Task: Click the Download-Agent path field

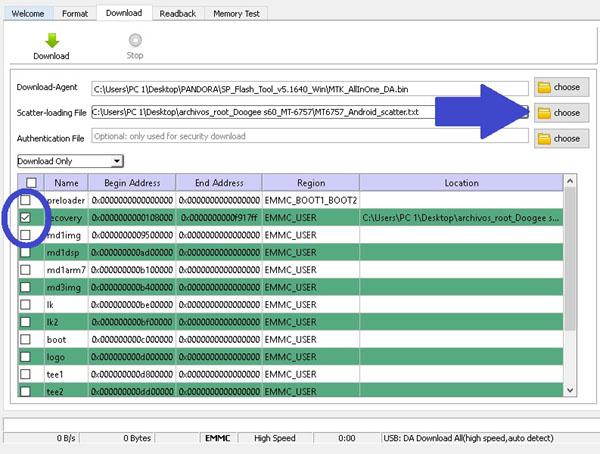Action: 310,89
